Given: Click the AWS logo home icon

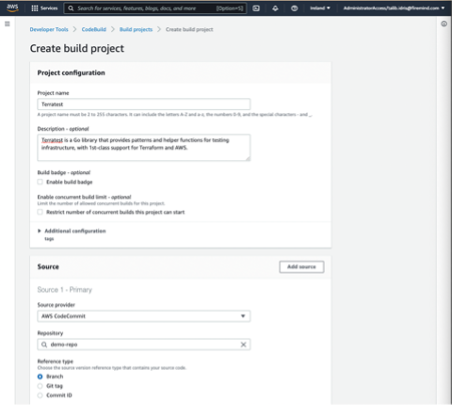Looking at the screenshot, I should point(12,8).
